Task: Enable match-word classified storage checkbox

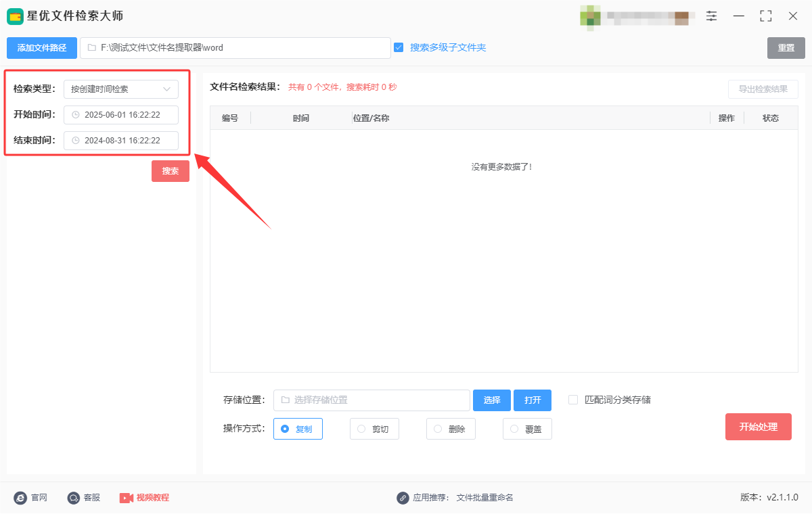Action: click(x=573, y=400)
